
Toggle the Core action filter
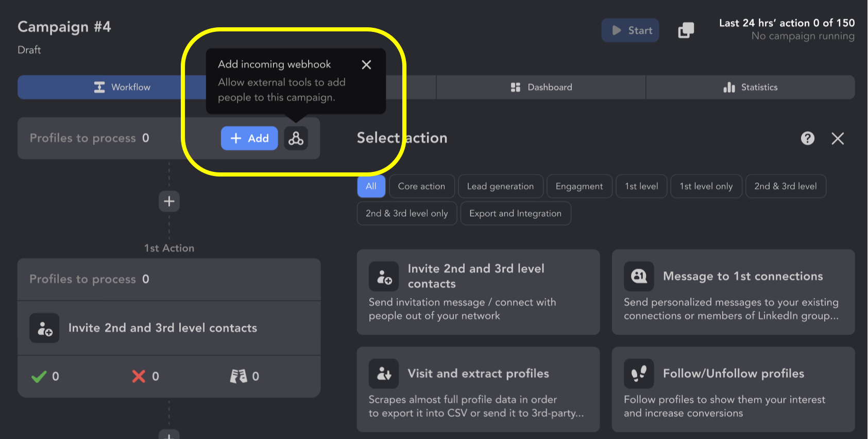point(421,186)
